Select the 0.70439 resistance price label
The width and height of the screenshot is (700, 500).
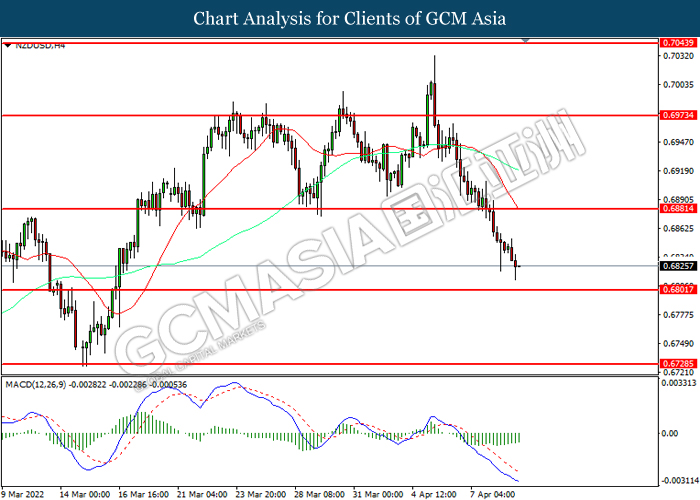click(678, 43)
